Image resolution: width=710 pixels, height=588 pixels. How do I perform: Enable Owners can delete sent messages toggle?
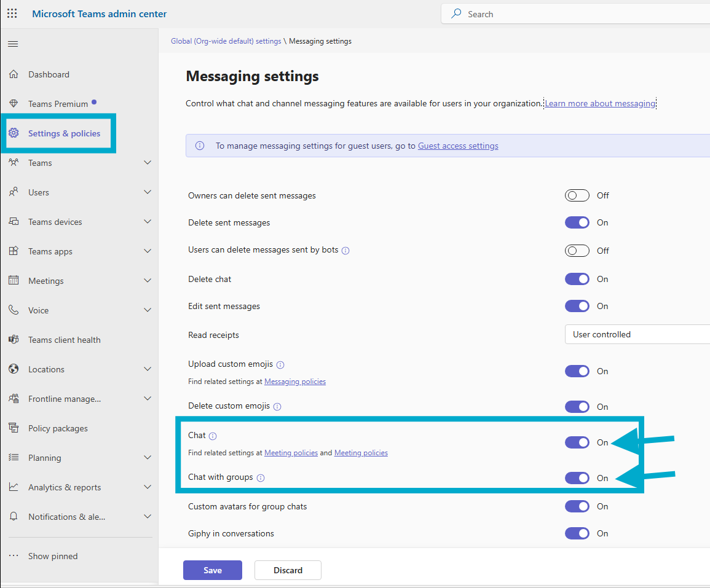coord(577,195)
